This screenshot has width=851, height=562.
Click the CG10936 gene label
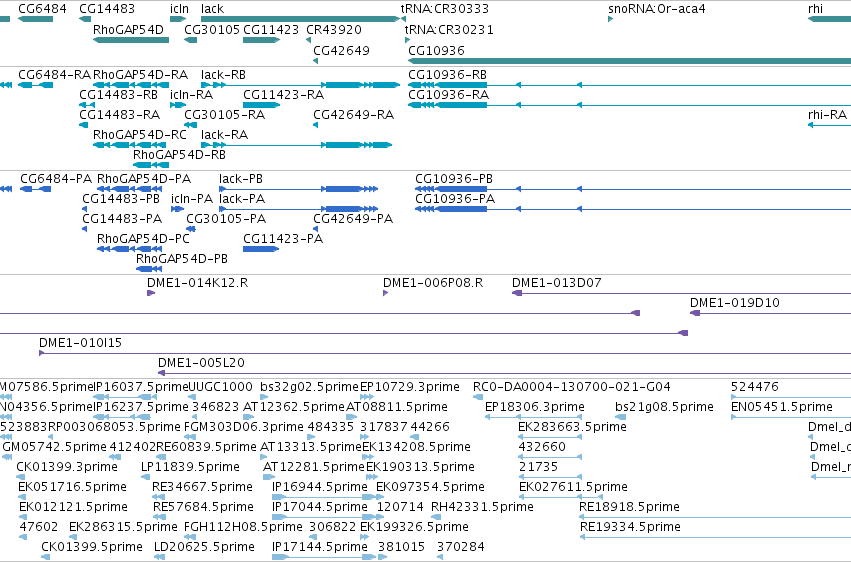(436, 50)
